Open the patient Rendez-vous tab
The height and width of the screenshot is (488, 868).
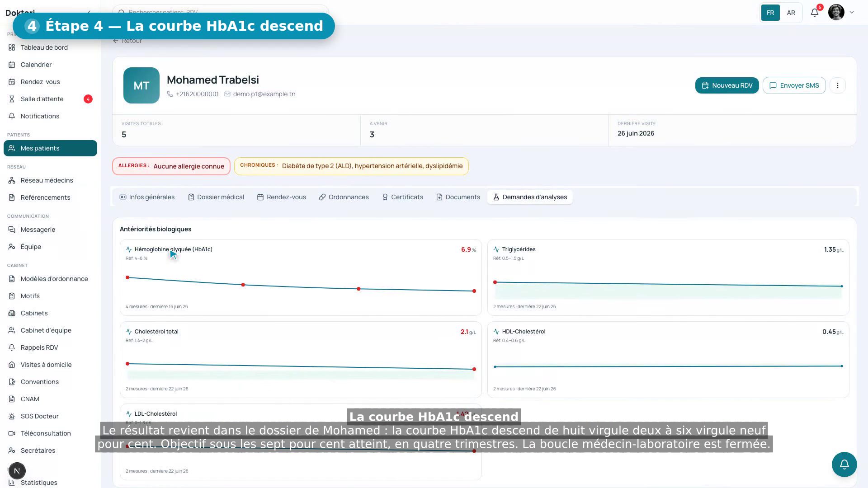coord(282,197)
